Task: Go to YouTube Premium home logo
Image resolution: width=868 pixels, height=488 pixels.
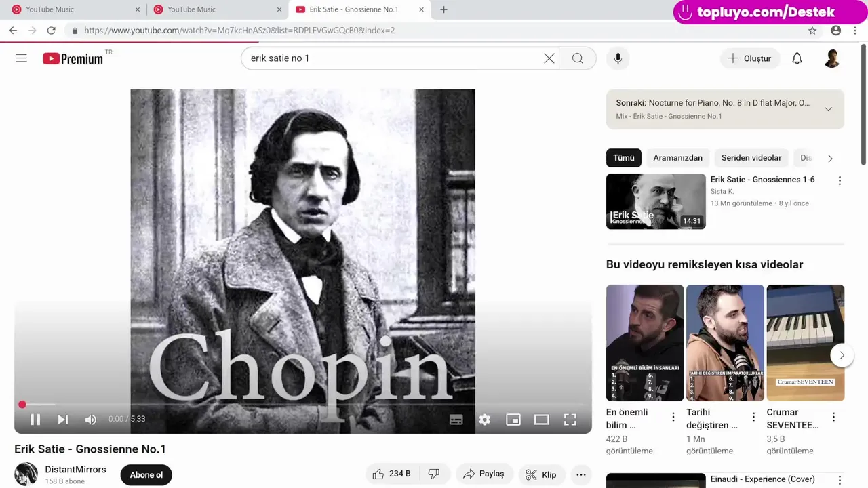Action: [73, 58]
